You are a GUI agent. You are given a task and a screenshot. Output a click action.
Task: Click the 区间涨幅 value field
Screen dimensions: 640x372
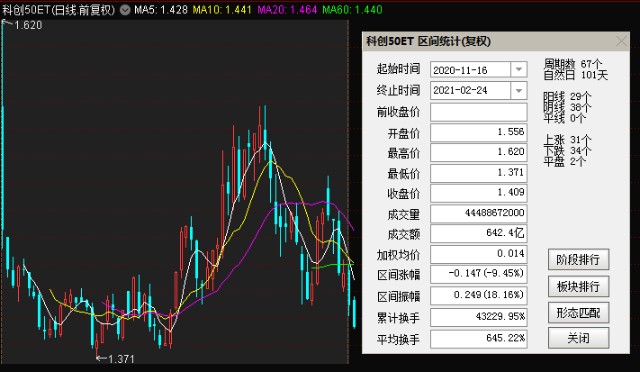pos(478,274)
